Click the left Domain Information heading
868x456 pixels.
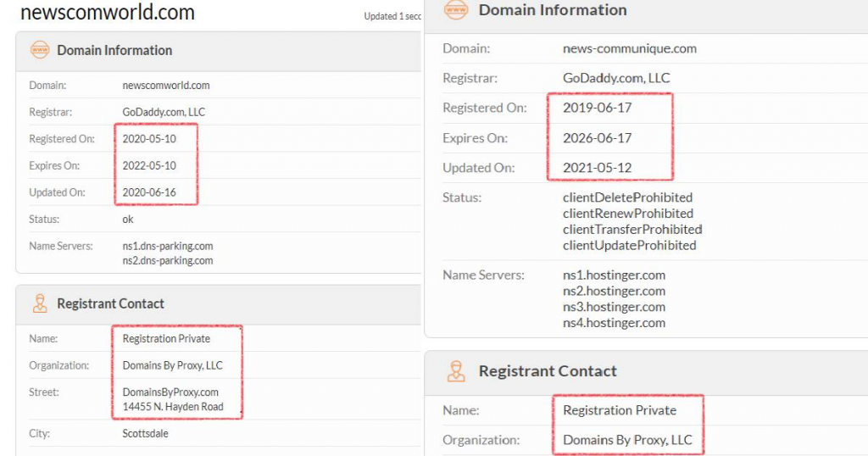[x=114, y=50]
